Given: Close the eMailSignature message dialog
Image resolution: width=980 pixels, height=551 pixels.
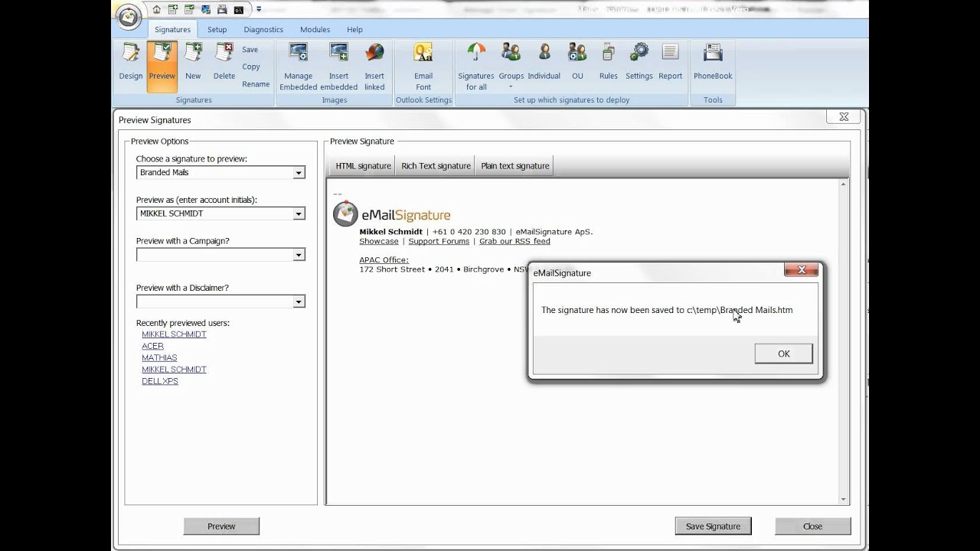Looking at the screenshot, I should pos(802,269).
